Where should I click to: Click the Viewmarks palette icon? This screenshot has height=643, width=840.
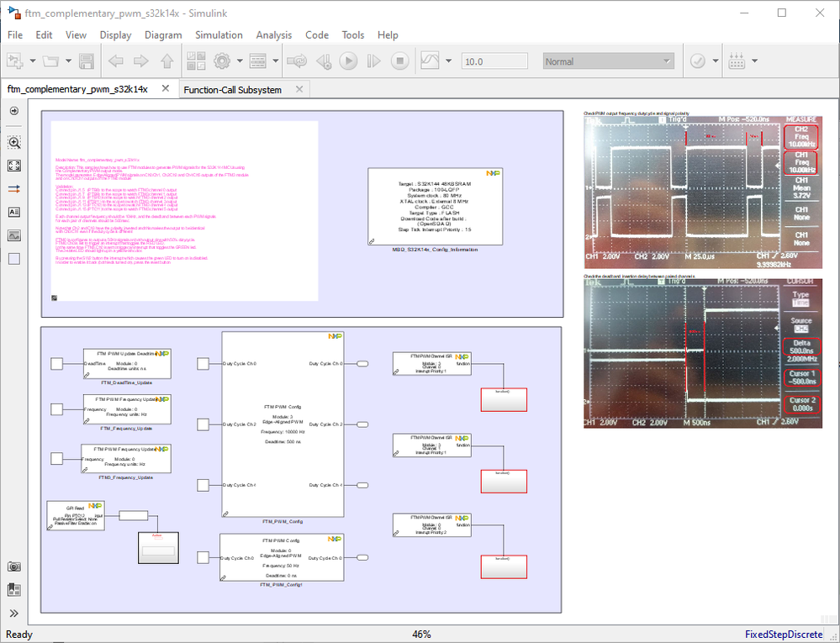[x=14, y=590]
